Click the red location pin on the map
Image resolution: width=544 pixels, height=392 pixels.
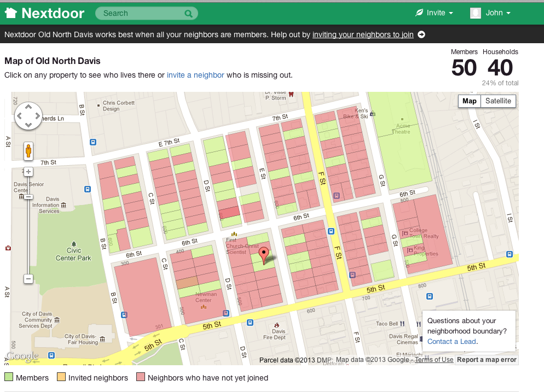(264, 256)
